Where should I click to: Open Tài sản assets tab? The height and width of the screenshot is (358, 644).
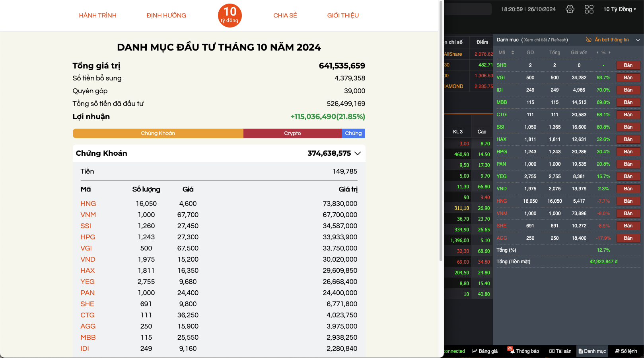pos(560,351)
